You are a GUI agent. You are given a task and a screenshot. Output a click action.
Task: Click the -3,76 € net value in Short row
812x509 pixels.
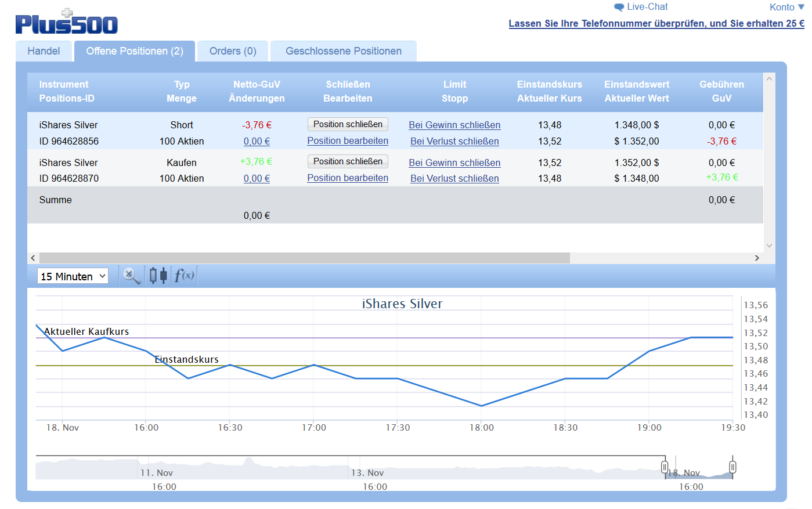point(257,125)
